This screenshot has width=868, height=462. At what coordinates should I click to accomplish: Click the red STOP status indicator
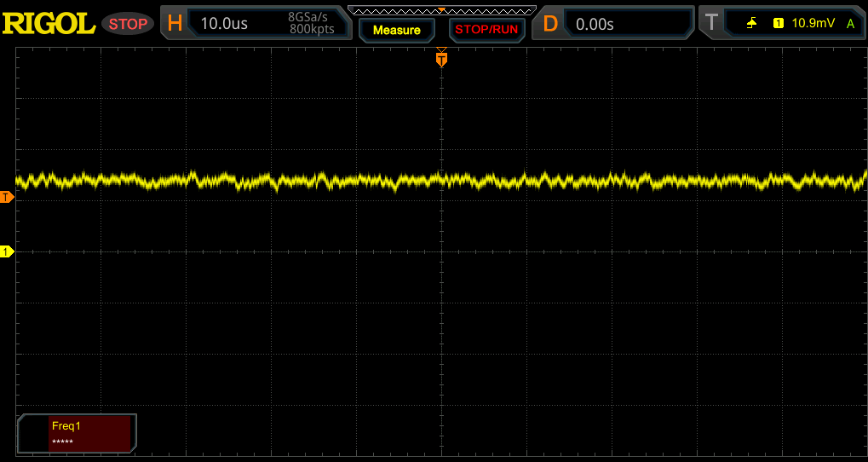click(x=128, y=24)
